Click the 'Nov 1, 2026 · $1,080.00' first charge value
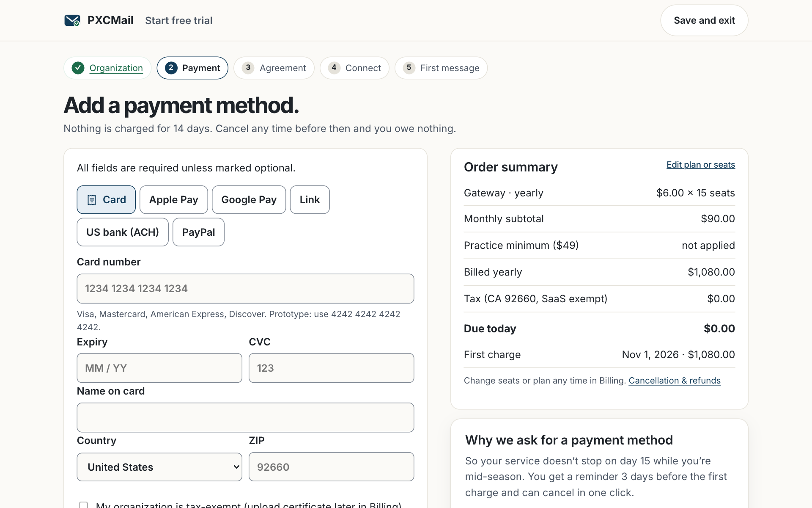The width and height of the screenshot is (812, 508). point(678,355)
